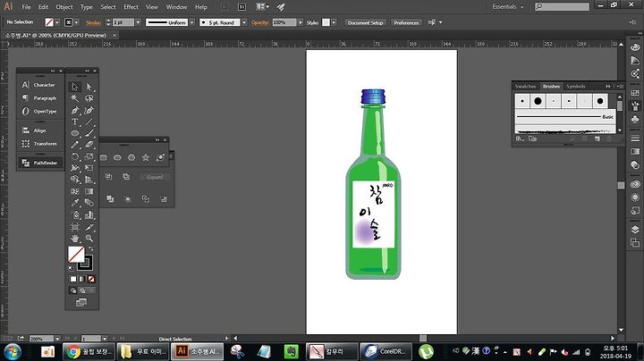
Task: Expand opacity slider arrow
Action: [301, 22]
